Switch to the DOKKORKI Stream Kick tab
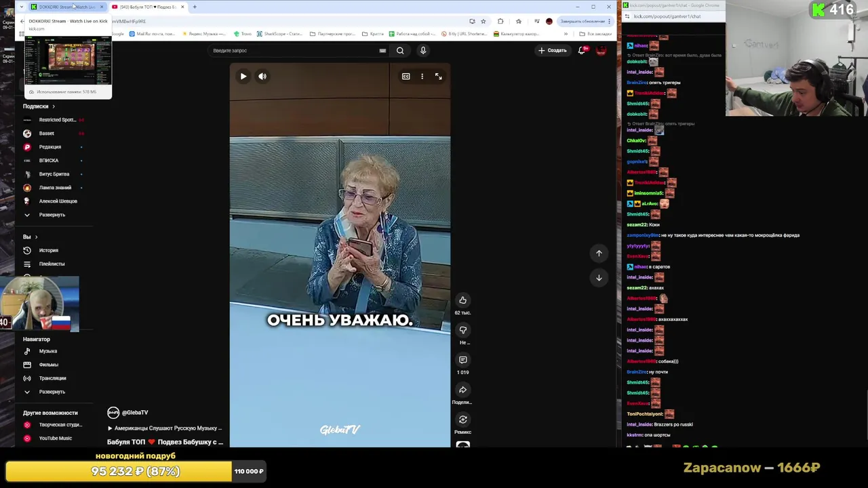This screenshot has height=488, width=868. tap(66, 7)
